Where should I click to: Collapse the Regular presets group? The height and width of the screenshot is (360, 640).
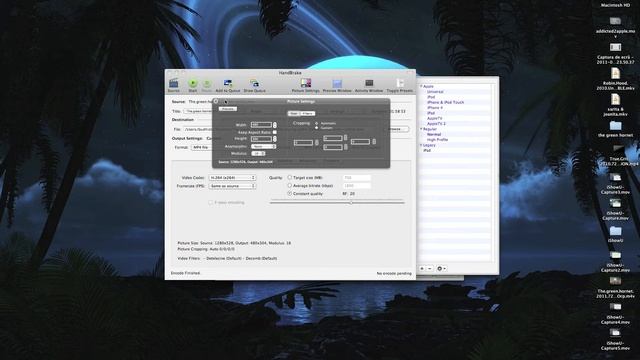click(421, 129)
